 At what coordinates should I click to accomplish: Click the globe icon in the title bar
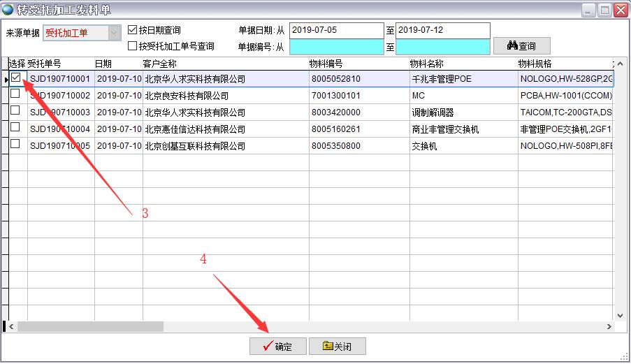(x=8, y=9)
